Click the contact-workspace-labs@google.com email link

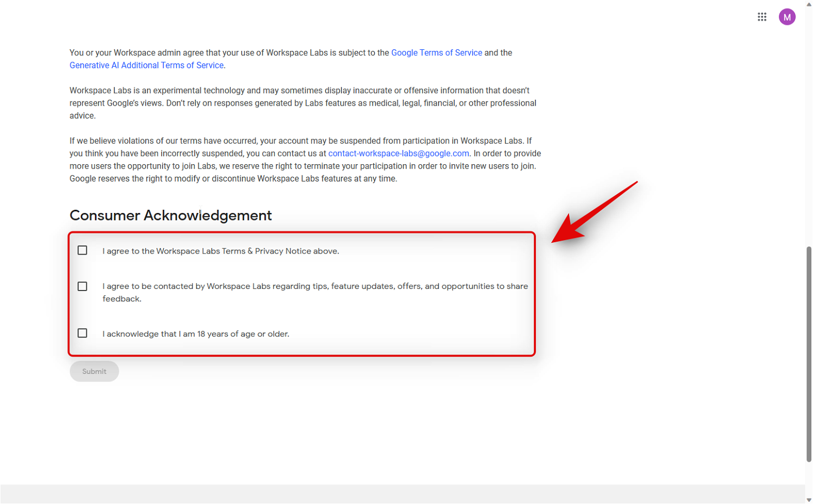[398, 153]
